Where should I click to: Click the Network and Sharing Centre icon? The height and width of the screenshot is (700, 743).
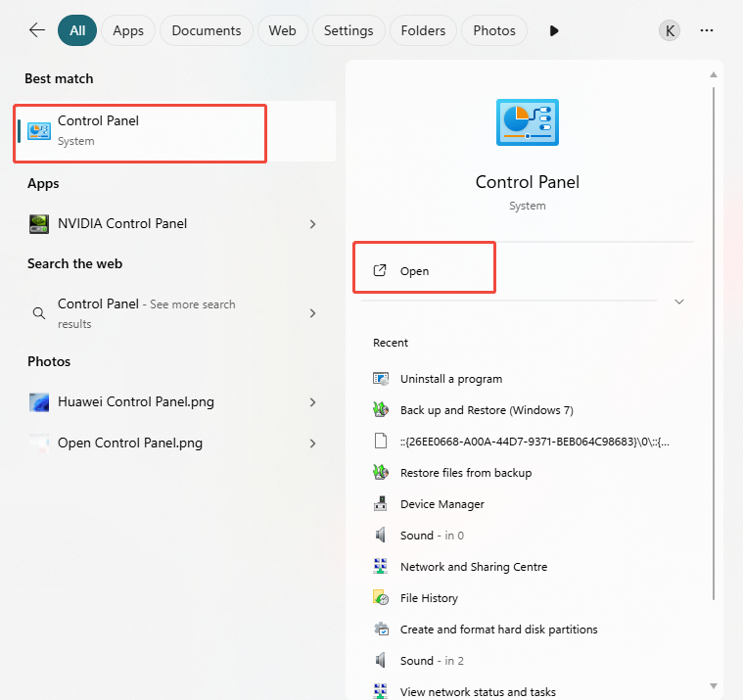pos(382,567)
